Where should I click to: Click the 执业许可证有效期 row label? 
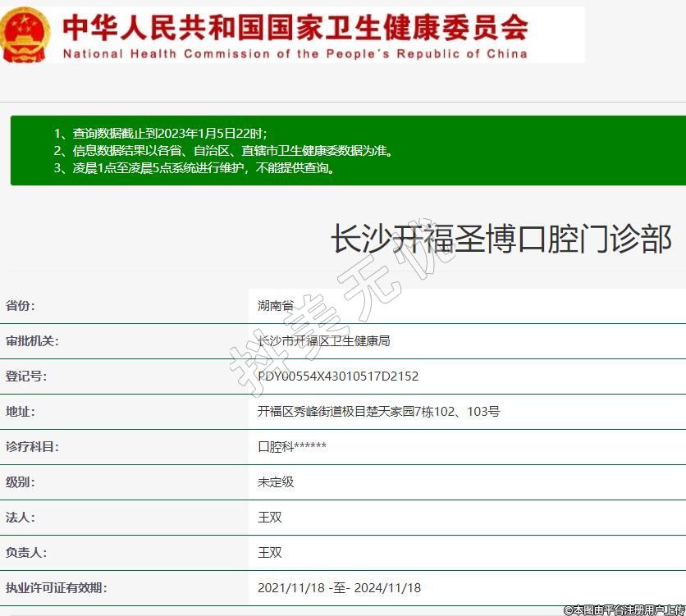pyautogui.click(x=57, y=588)
